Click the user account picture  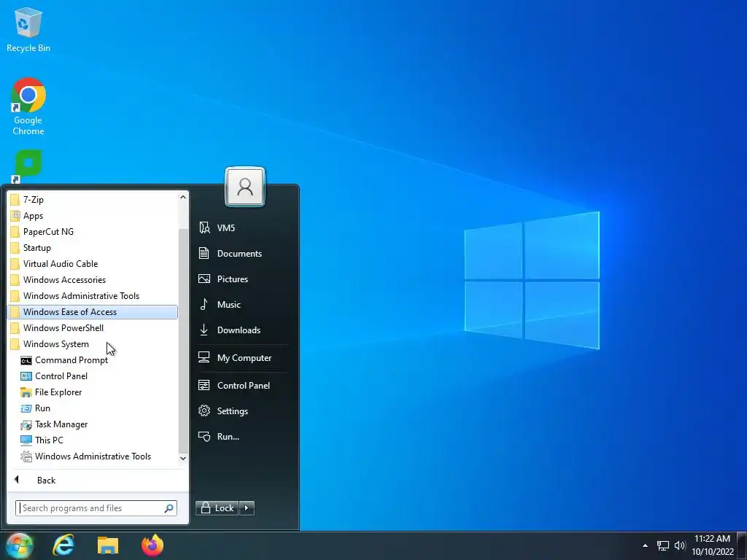pyautogui.click(x=245, y=186)
